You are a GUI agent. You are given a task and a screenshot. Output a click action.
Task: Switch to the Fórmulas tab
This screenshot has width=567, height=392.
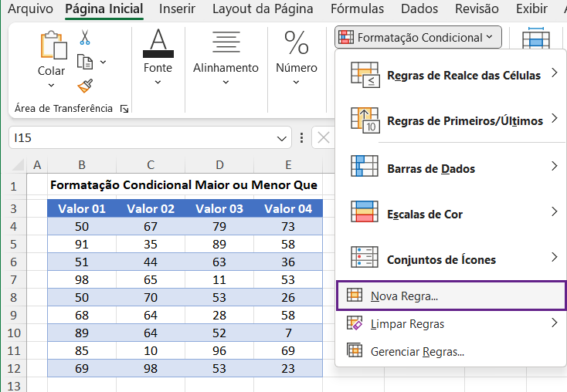(x=357, y=8)
